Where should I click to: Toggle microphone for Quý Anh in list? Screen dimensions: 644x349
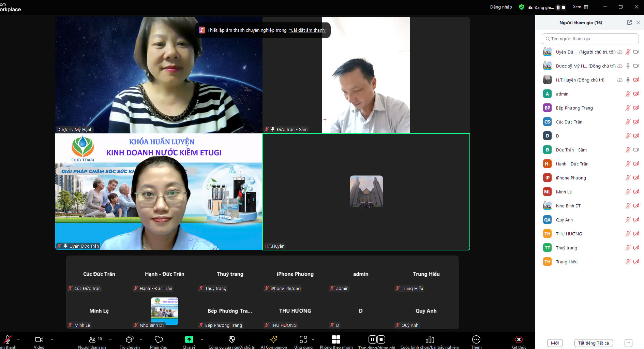point(628,220)
